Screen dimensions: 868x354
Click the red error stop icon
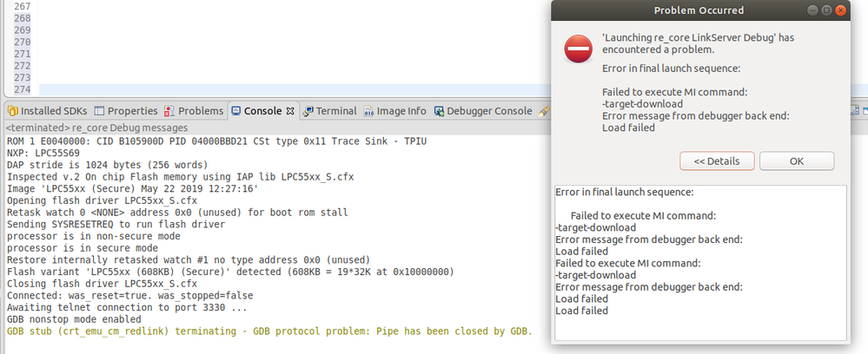[x=579, y=49]
